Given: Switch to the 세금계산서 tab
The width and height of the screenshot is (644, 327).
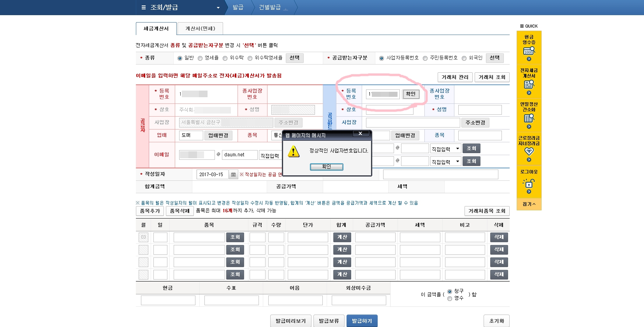Looking at the screenshot, I should 156,28.
